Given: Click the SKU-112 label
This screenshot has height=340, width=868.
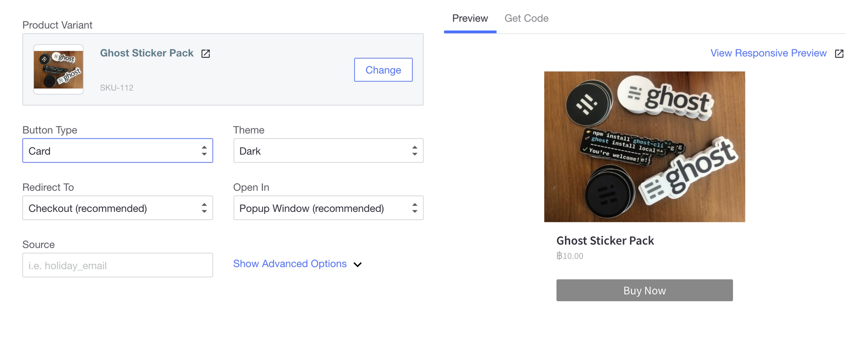Looking at the screenshot, I should pyautogui.click(x=117, y=88).
